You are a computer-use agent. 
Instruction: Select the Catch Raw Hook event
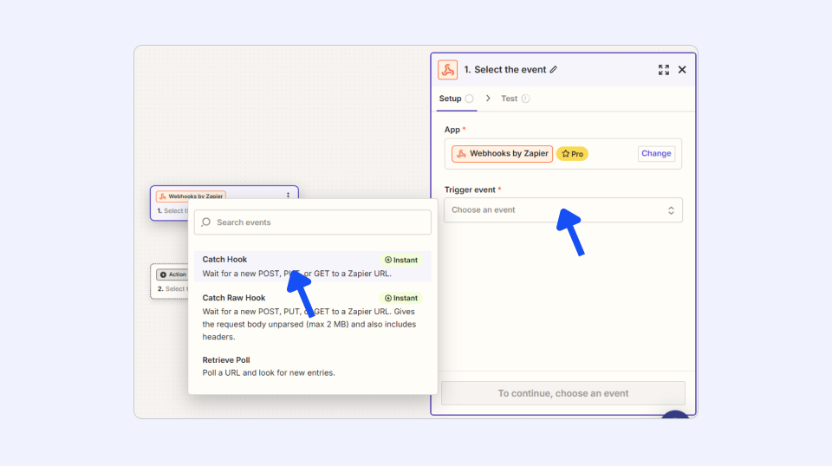point(312,317)
